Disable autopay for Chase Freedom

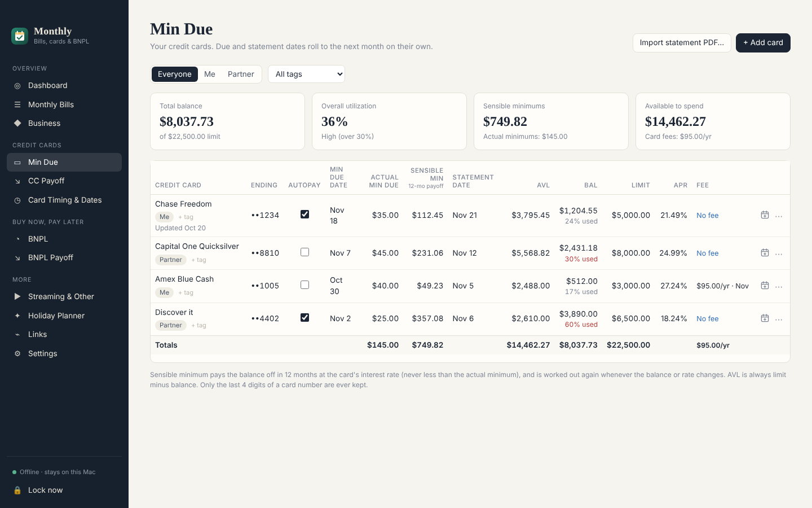304,214
